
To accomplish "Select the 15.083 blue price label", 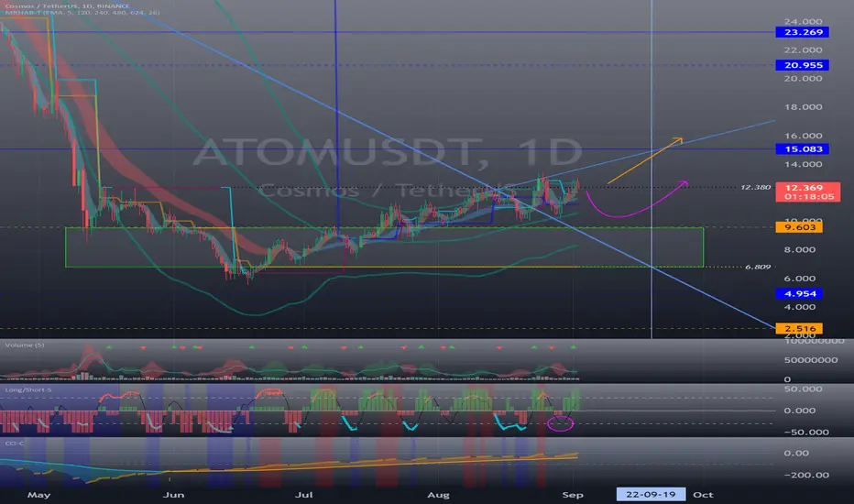I will (x=803, y=148).
